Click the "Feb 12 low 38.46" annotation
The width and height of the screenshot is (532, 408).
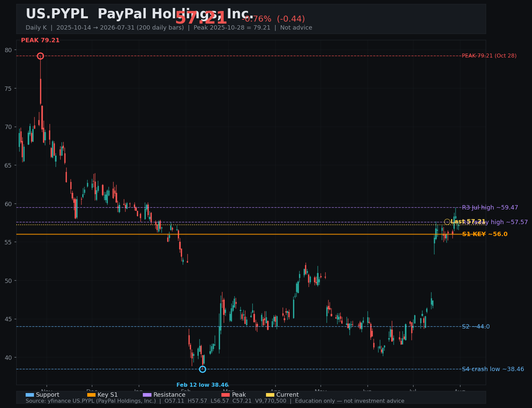[202, 385]
